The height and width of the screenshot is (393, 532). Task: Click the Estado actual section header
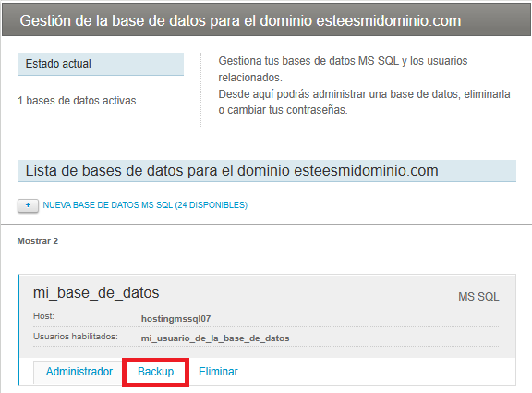click(x=101, y=64)
